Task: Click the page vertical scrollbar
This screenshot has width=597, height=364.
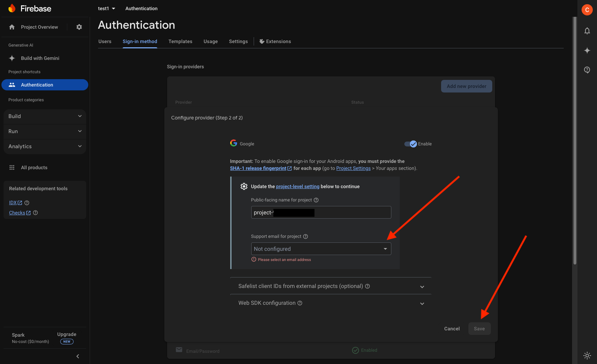Action: 575,140
